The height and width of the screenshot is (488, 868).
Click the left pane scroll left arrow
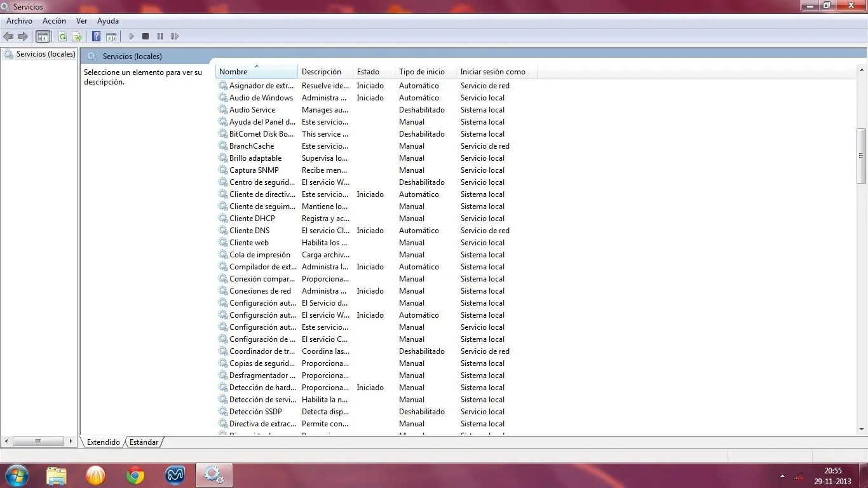pyautogui.click(x=6, y=441)
